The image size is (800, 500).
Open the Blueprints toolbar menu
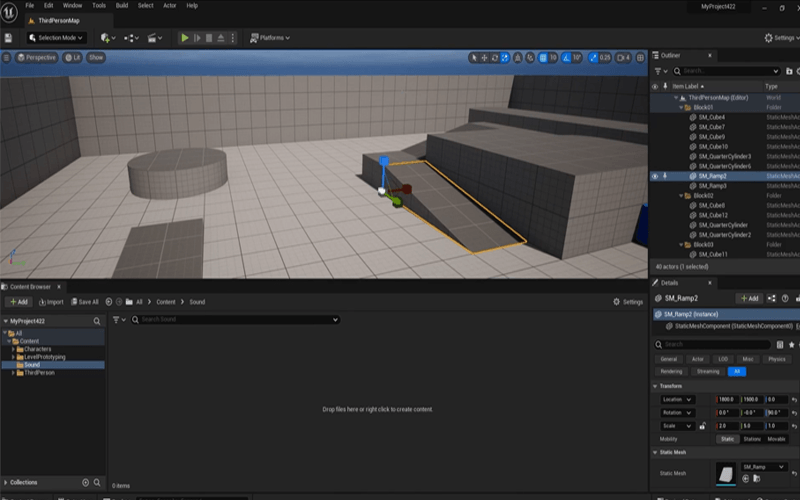pos(131,38)
